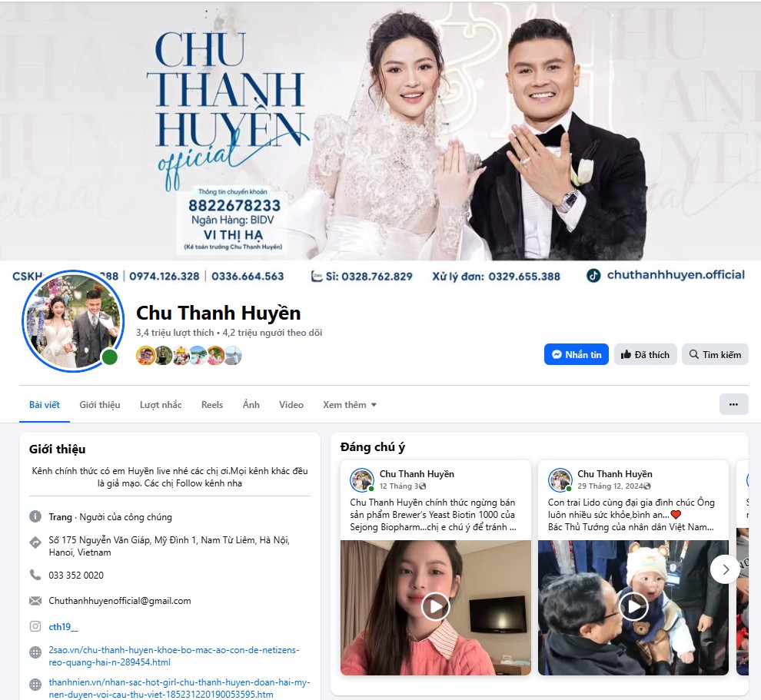Open the Lượt nhắc tab
The width and height of the screenshot is (761, 700).
pos(161,405)
